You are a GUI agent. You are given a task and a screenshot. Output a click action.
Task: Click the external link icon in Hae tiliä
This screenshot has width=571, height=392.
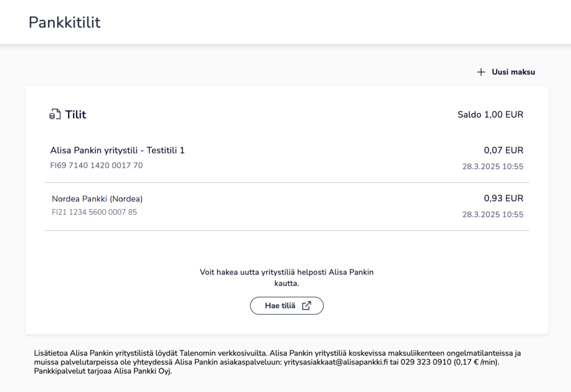(x=307, y=306)
